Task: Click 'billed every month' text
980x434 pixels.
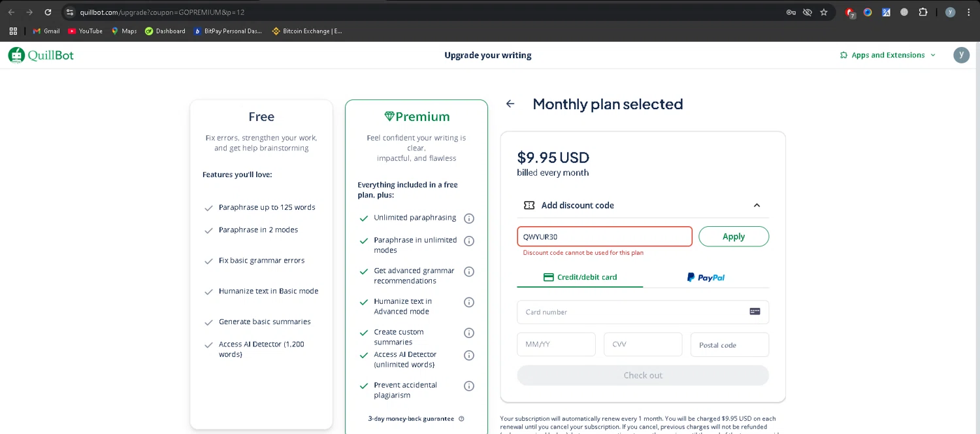Action: 553,173
